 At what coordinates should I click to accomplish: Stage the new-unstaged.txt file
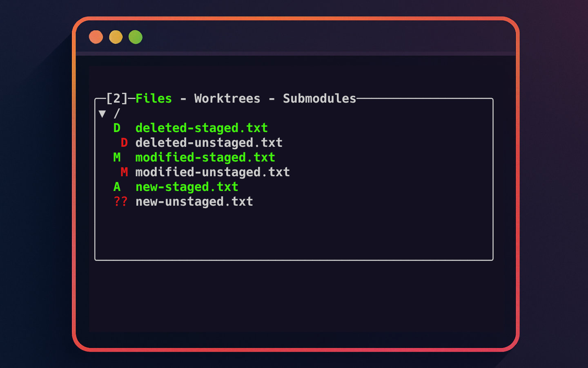tap(194, 202)
